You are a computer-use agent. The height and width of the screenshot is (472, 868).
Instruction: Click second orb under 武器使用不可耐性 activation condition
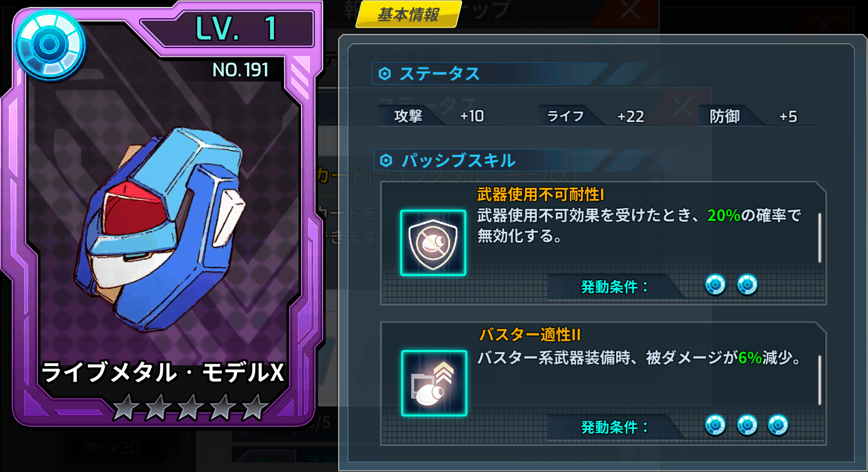pyautogui.click(x=747, y=284)
